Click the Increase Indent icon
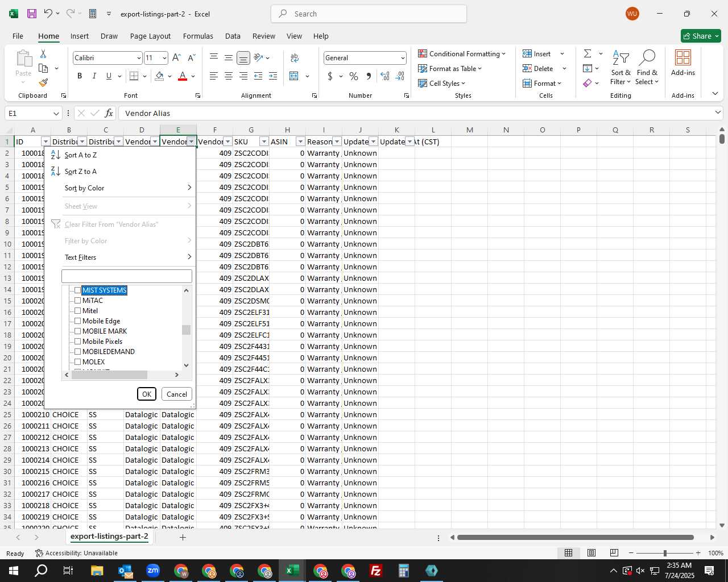 273,76
